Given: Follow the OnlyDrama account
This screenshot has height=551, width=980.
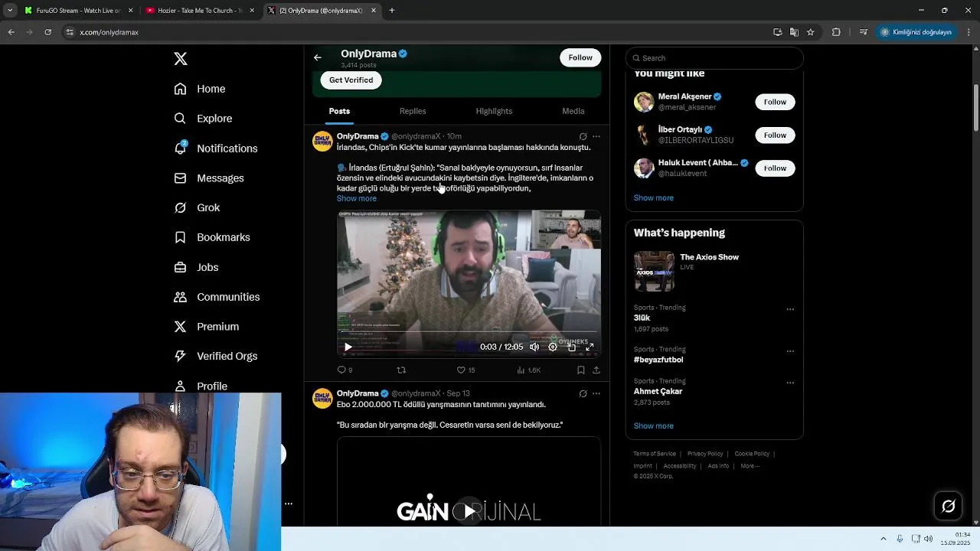Looking at the screenshot, I should click(580, 57).
